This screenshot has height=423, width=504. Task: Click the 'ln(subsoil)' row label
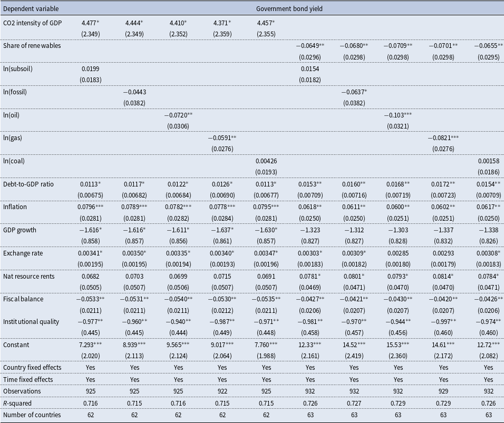[18, 68]
